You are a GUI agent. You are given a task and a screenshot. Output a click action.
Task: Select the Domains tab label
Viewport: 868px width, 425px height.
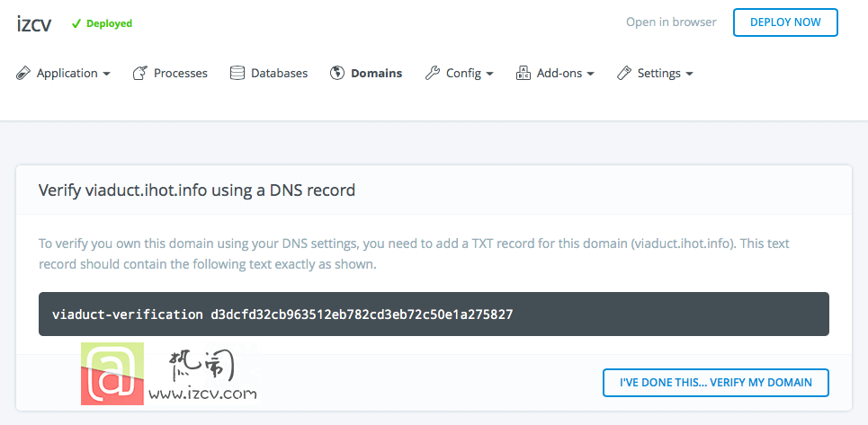coord(376,73)
